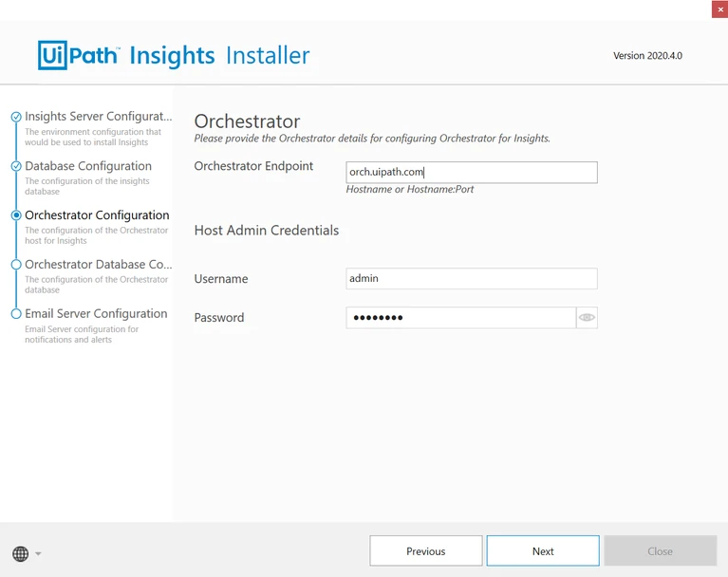
Task: Click the UiPath logo in header
Action: pyautogui.click(x=78, y=55)
